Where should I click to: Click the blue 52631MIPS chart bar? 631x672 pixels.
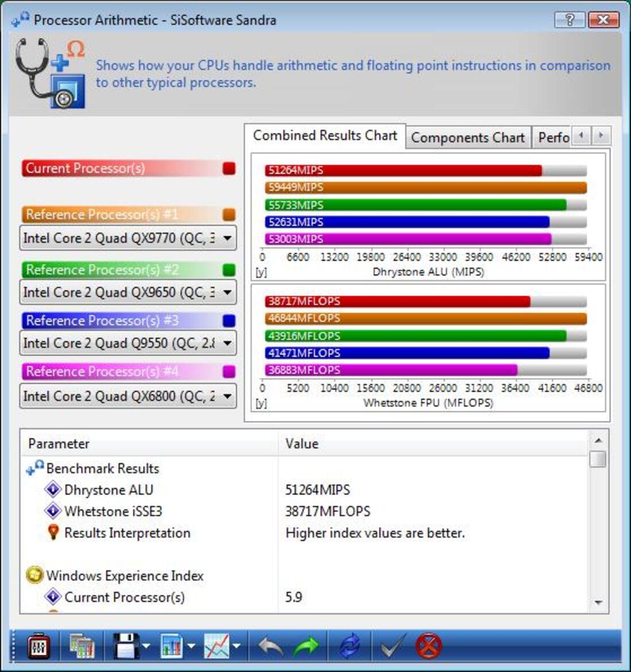[407, 222]
